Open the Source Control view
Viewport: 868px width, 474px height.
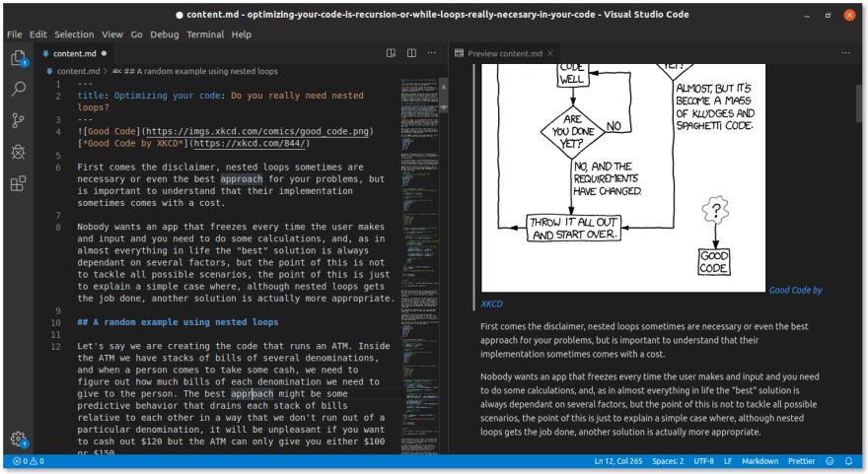(x=19, y=120)
